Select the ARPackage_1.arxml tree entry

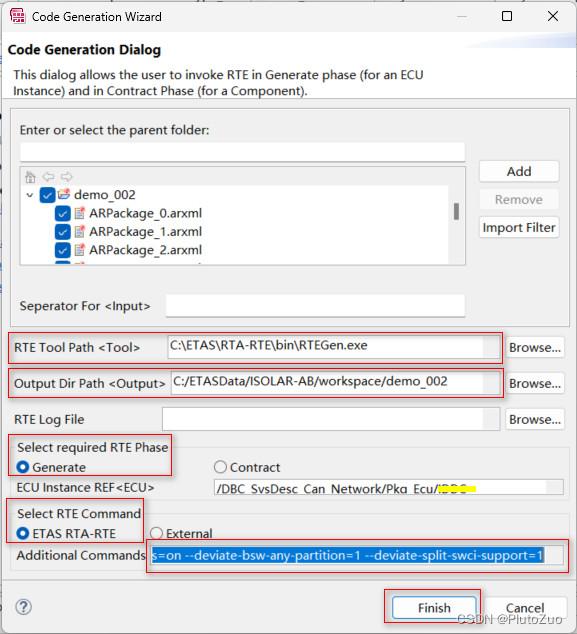click(146, 232)
